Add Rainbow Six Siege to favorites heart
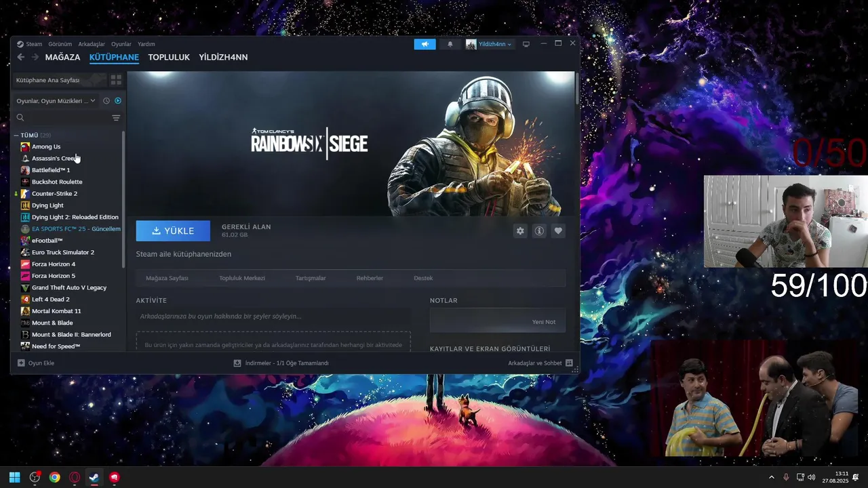This screenshot has height=488, width=868. 558,231
